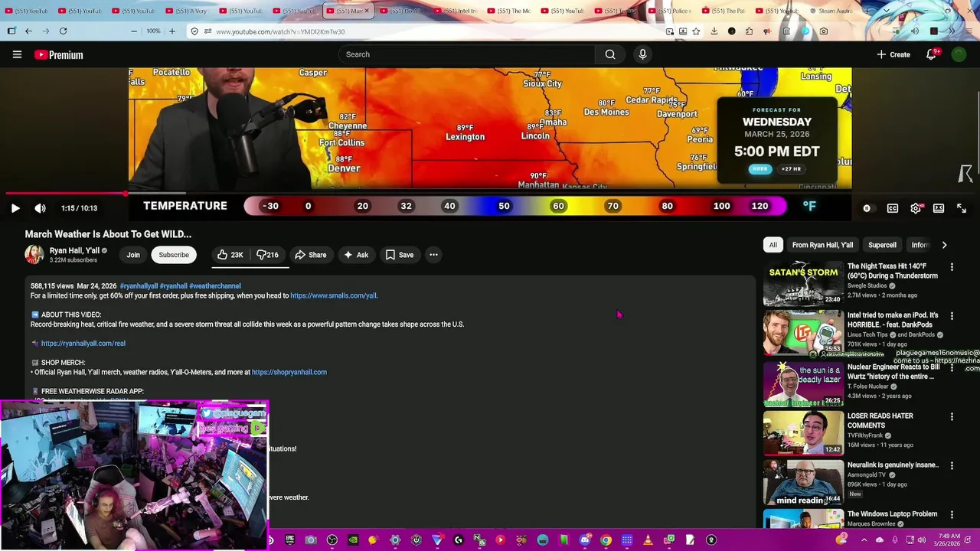Switch to theater mode

(939, 208)
